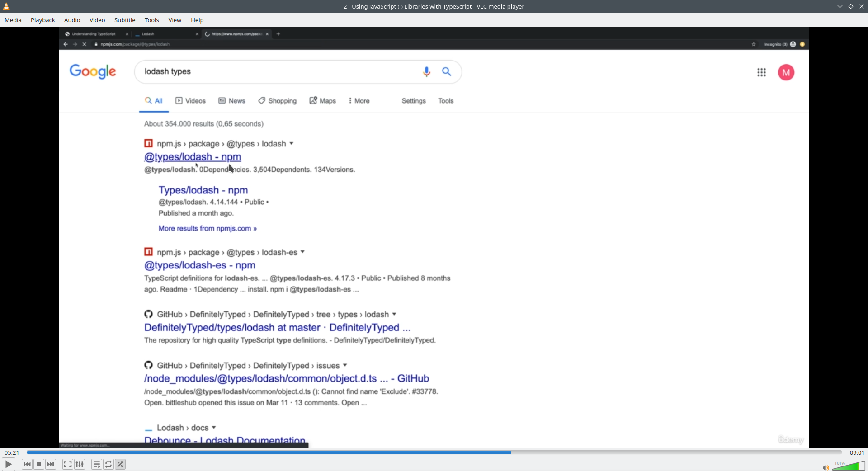Open the Playback menu
868x471 pixels.
(x=43, y=20)
